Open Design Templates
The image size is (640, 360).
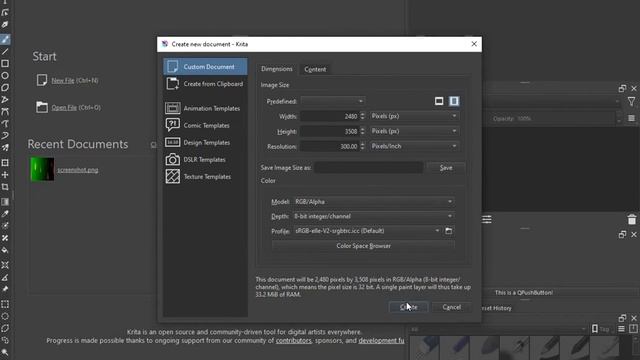coord(205,142)
